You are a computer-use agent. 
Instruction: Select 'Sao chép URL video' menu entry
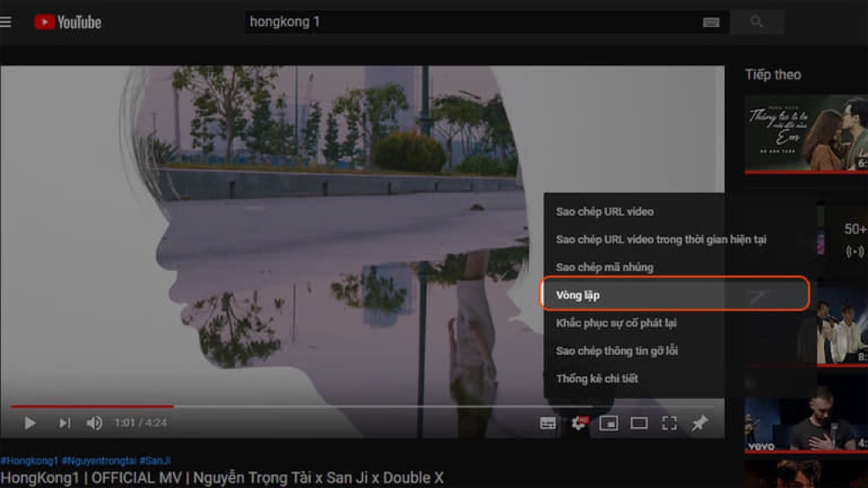tap(604, 211)
